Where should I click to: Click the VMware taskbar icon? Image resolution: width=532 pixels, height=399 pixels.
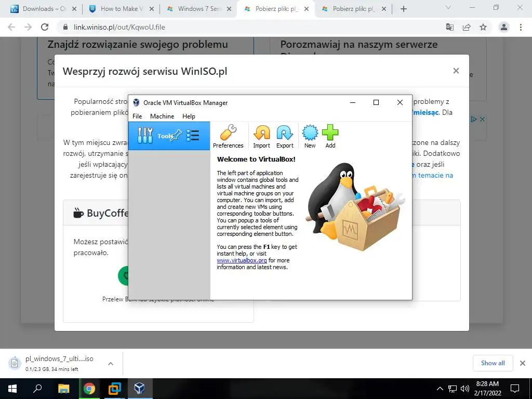[114, 389]
